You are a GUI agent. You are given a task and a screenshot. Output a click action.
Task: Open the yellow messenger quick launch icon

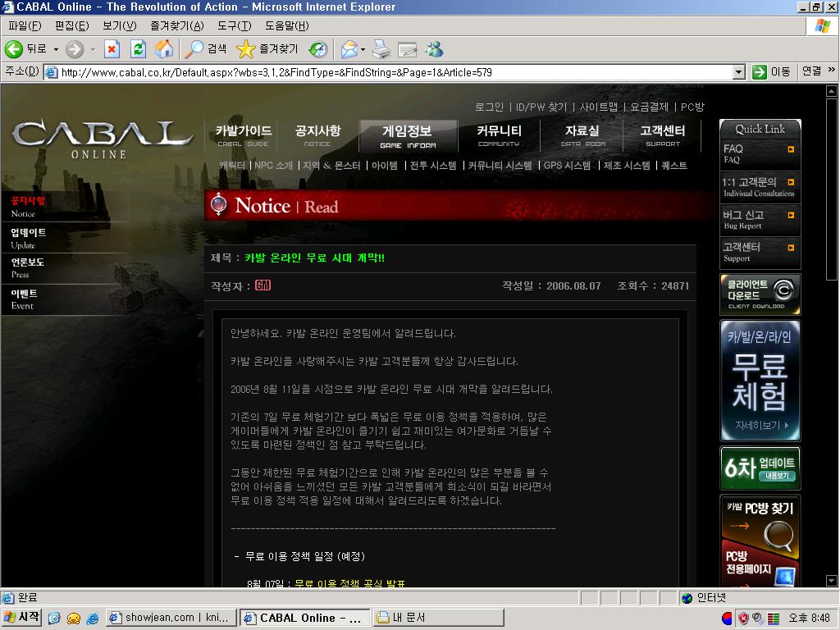[73, 618]
